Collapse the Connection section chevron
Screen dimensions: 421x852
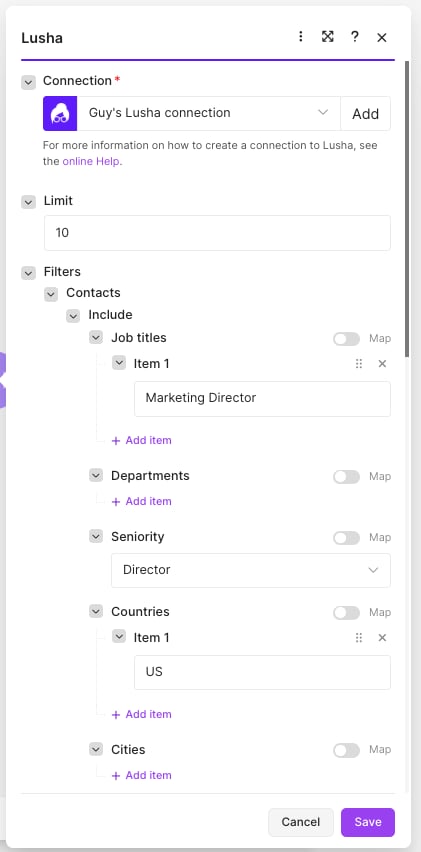pos(28,83)
